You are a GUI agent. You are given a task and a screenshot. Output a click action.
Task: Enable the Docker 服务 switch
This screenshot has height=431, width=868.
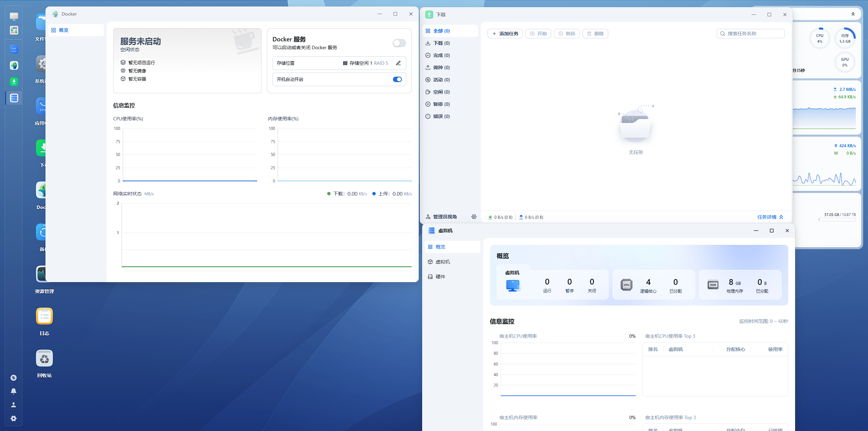click(x=399, y=43)
